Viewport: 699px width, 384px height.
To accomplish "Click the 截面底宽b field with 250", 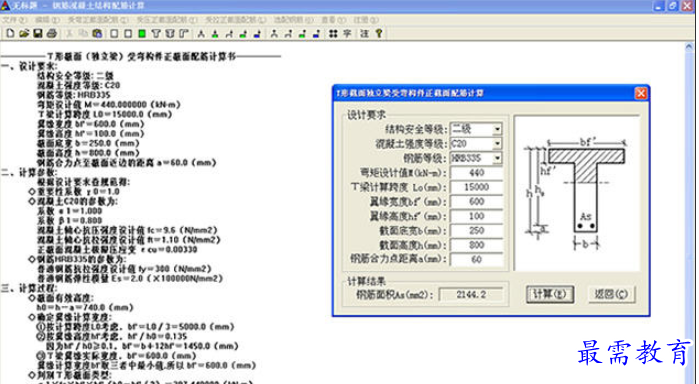I will pyautogui.click(x=477, y=231).
